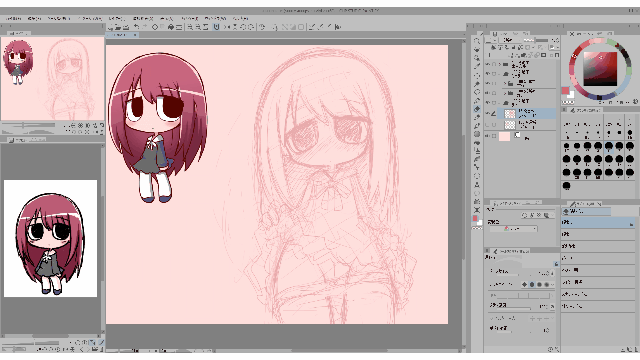The height and width of the screenshot is (360, 640).
Task: Select the white sub color swatch under color wheel
Action: point(571,95)
